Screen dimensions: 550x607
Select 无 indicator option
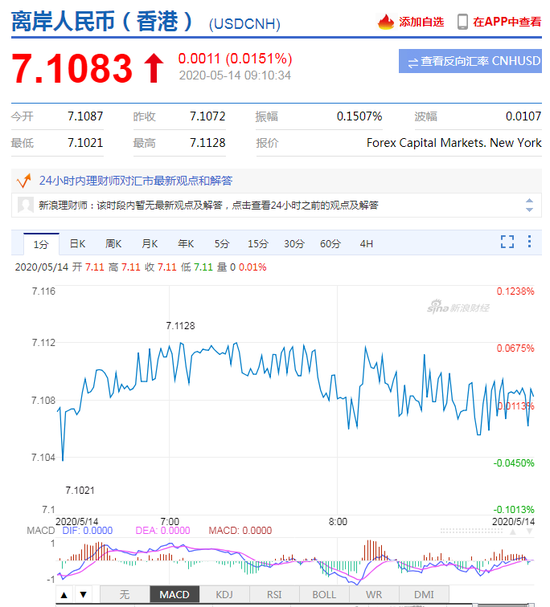[x=125, y=595]
